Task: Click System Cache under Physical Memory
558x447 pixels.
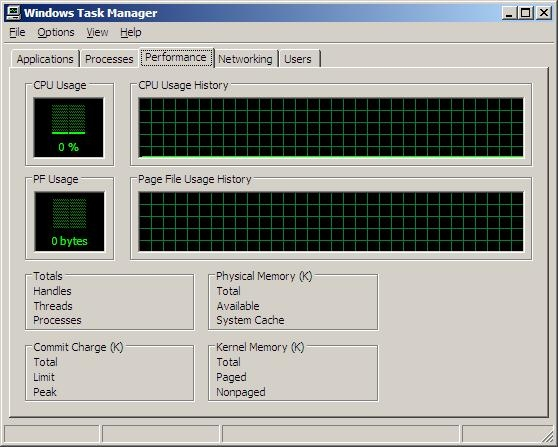Action: pyautogui.click(x=250, y=320)
